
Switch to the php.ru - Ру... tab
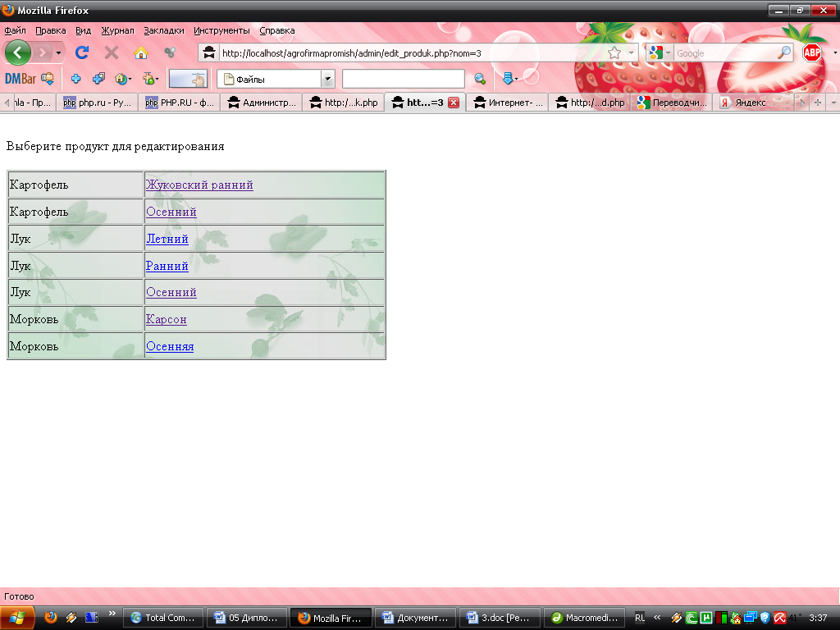coord(97,103)
